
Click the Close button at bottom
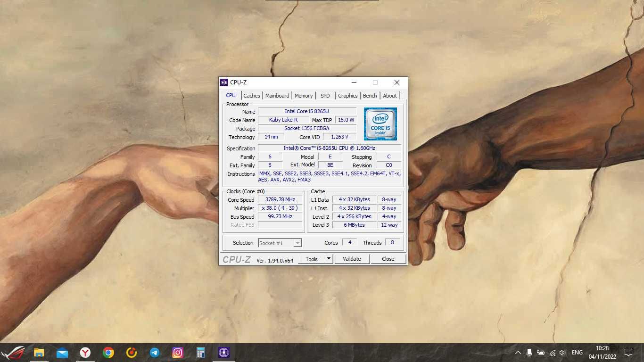pyautogui.click(x=388, y=259)
